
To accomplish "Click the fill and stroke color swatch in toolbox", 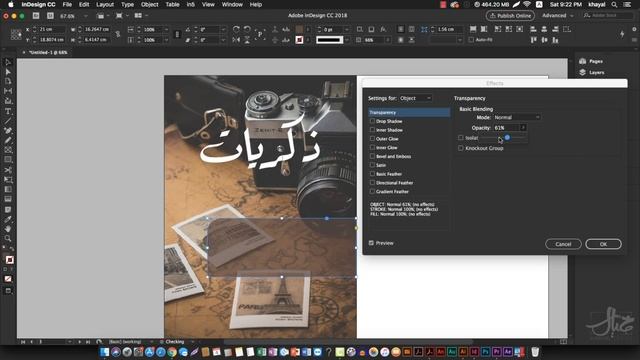I will (9, 260).
